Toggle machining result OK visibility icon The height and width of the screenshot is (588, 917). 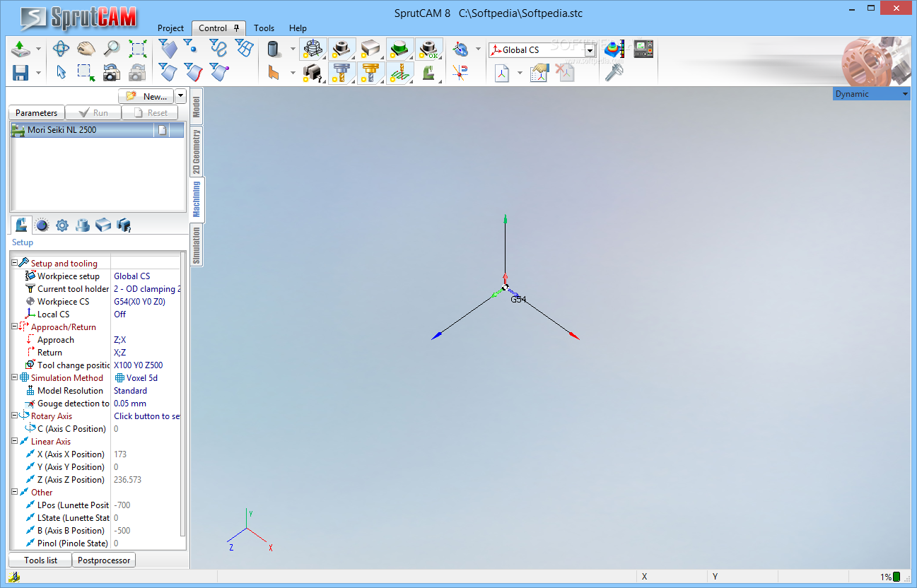click(x=429, y=49)
